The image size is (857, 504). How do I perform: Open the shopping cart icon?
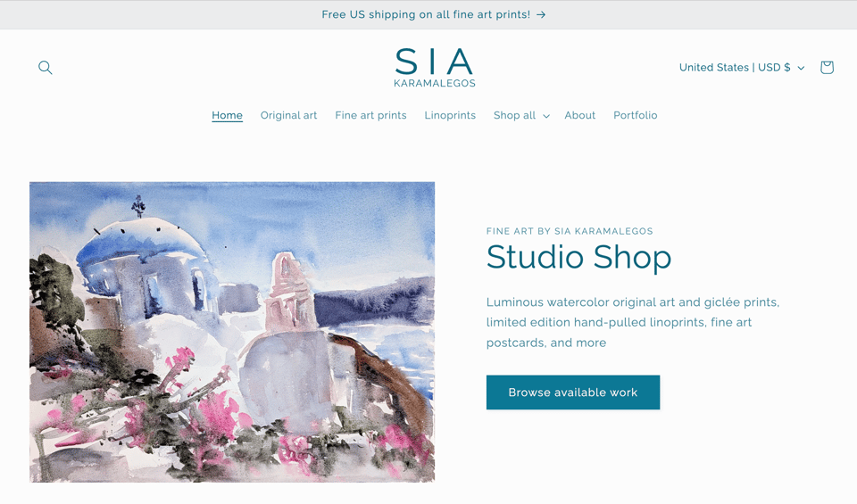click(827, 67)
